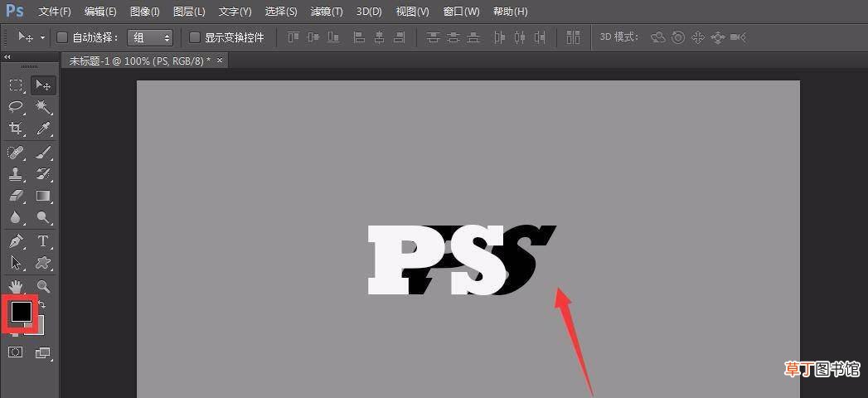This screenshot has width=868, height=398.
Task: Select the Hand tool
Action: [x=16, y=286]
